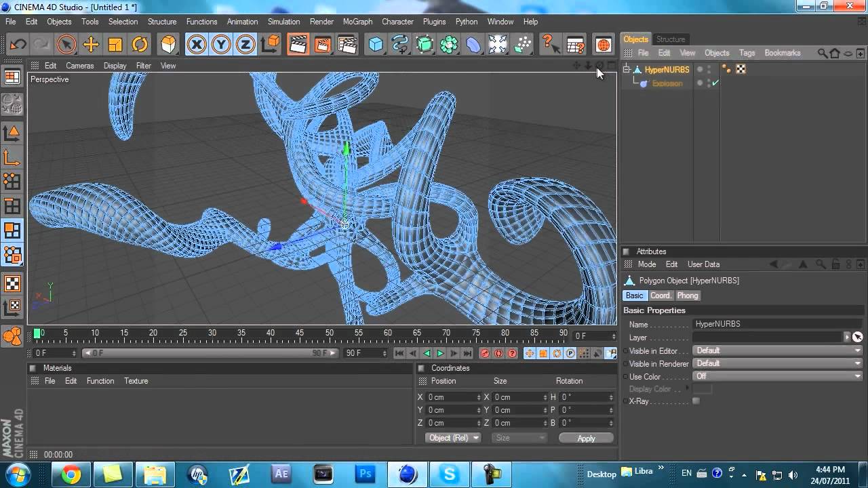Open the Array modeling objects icon
This screenshot has height=488, width=868.
point(449,45)
